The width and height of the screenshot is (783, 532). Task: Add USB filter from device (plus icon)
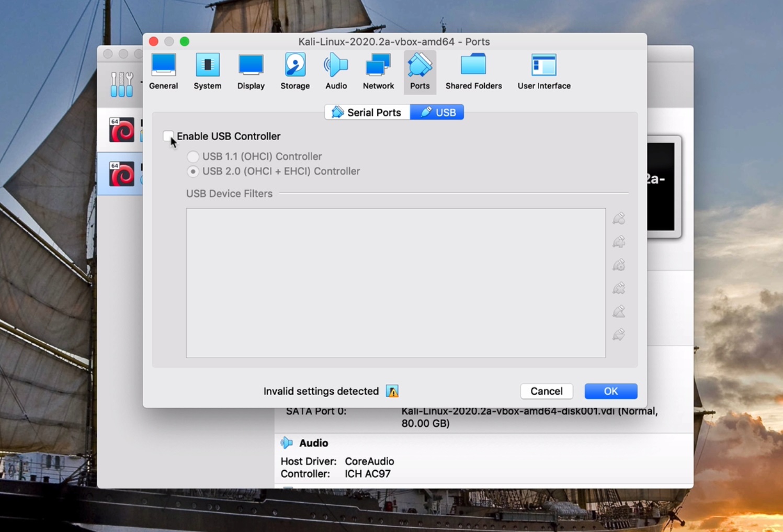pyautogui.click(x=619, y=242)
